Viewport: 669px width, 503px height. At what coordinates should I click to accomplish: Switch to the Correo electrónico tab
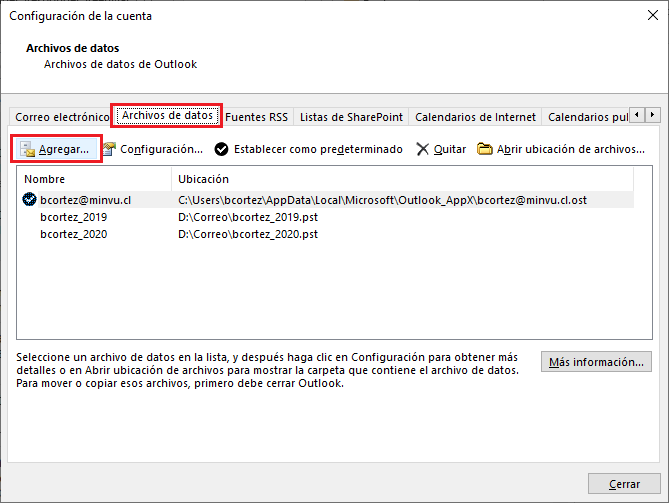[61, 117]
